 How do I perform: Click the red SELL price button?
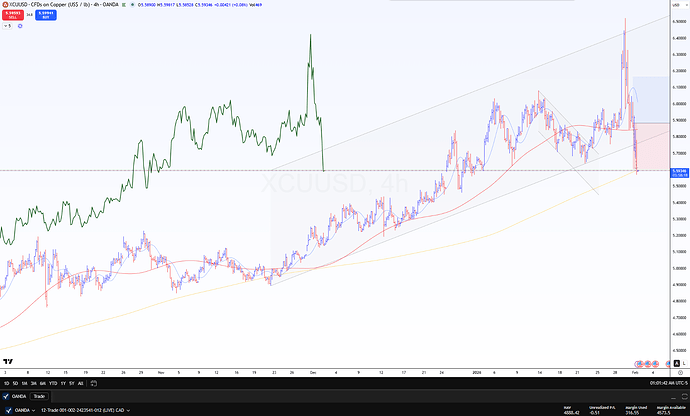coord(13,15)
